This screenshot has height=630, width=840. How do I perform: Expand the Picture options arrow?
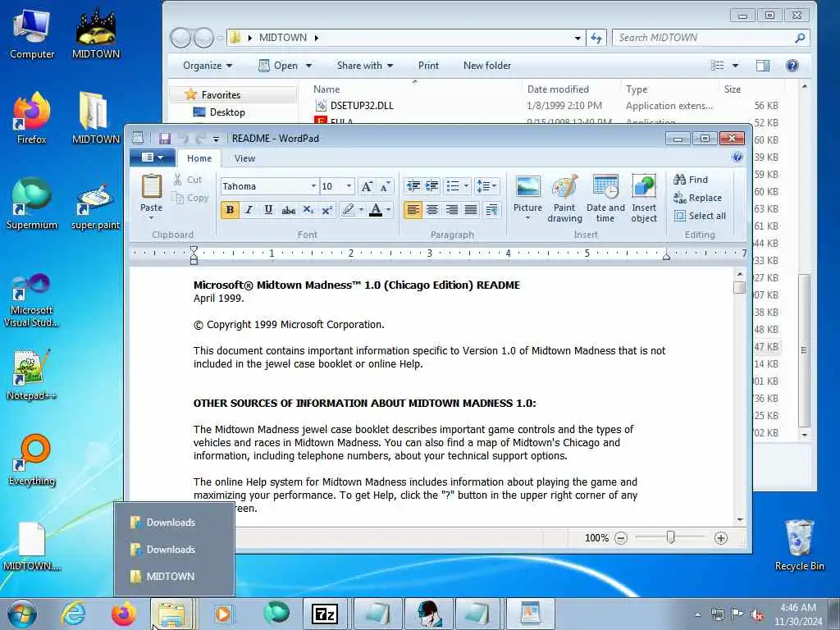click(x=527, y=218)
